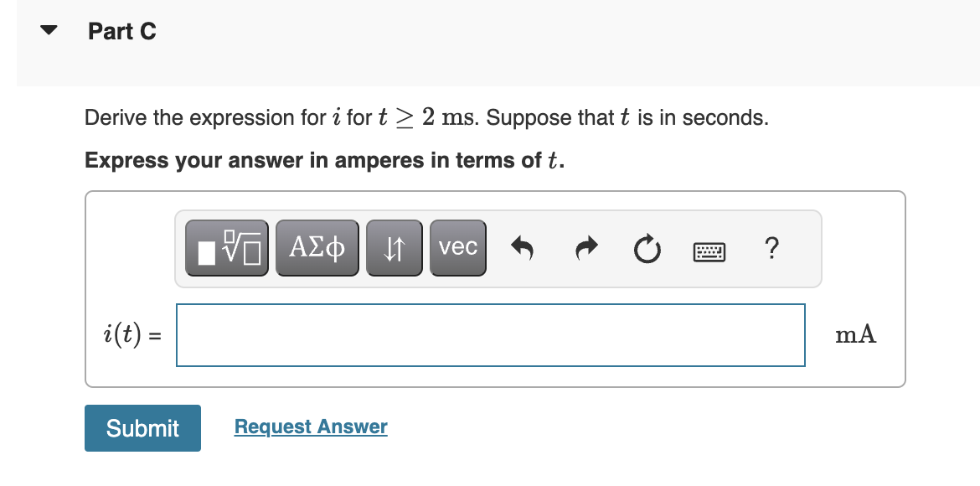Click the i(t) = label
Screen dimensions: 980x486
point(127,334)
